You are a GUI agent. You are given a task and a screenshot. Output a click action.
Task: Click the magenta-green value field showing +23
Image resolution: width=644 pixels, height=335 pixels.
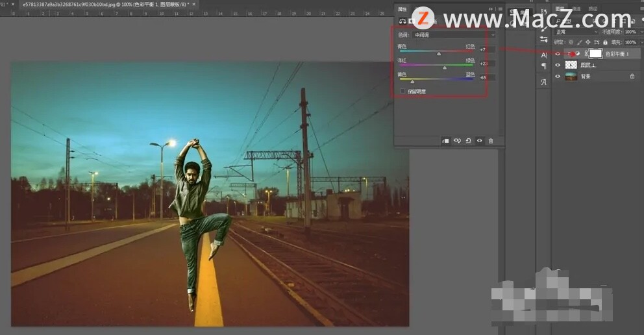point(487,64)
